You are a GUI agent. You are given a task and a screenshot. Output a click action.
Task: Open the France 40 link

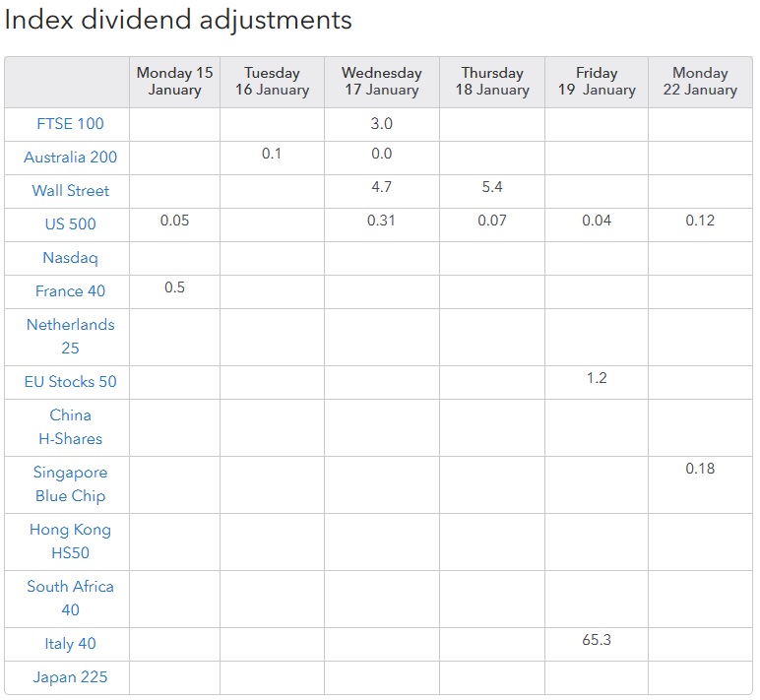[70, 290]
